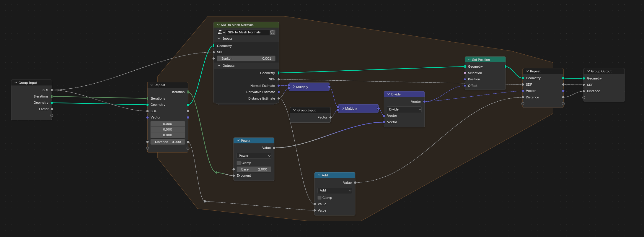Viewport: 644px width, 237px height.
Task: Open the Power operation dropdown
Action: click(x=254, y=156)
